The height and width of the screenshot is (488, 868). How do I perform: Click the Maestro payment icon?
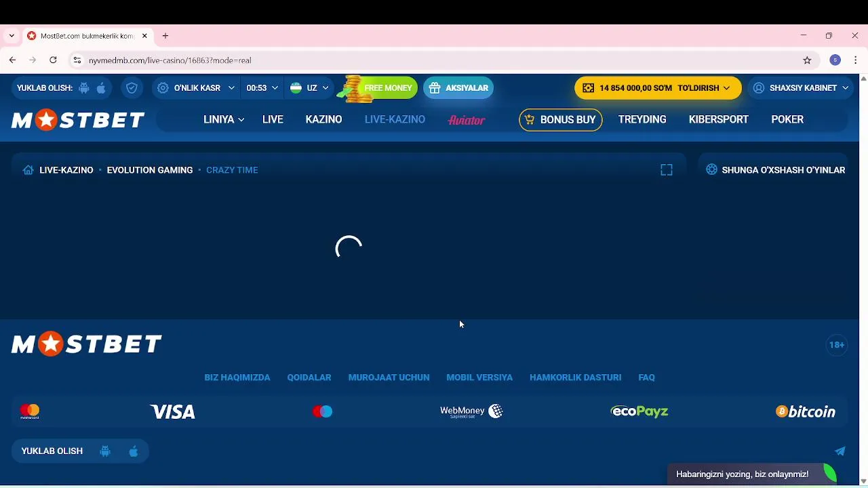tap(323, 411)
